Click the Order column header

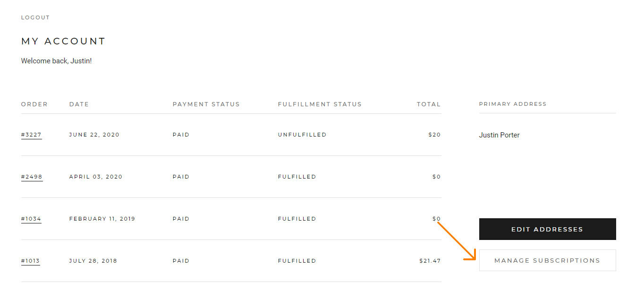[34, 104]
